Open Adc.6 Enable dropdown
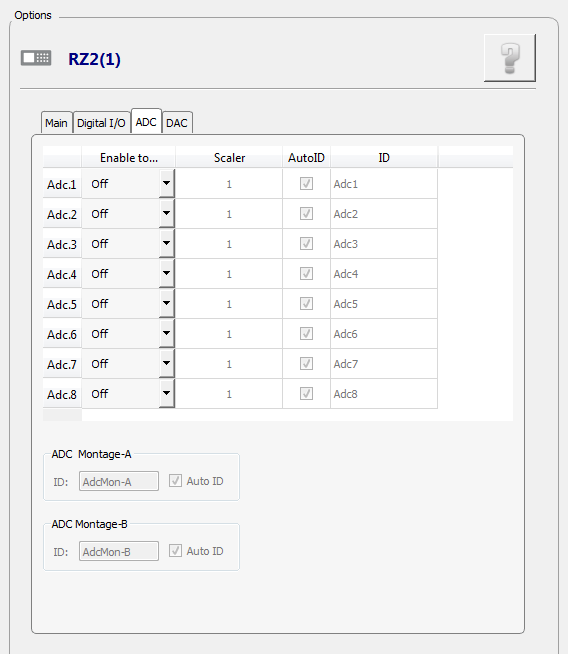Viewport: 568px width, 654px height. coord(166,333)
